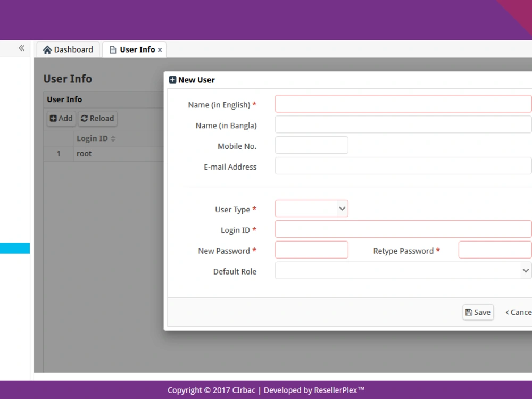The image size is (532, 399).
Task: Switch to the Dashboard tab
Action: click(68, 49)
